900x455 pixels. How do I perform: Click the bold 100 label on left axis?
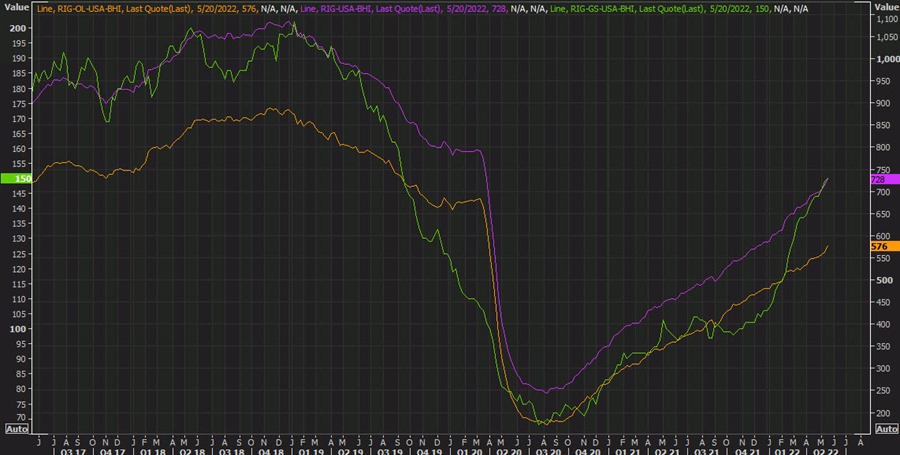tap(20, 329)
